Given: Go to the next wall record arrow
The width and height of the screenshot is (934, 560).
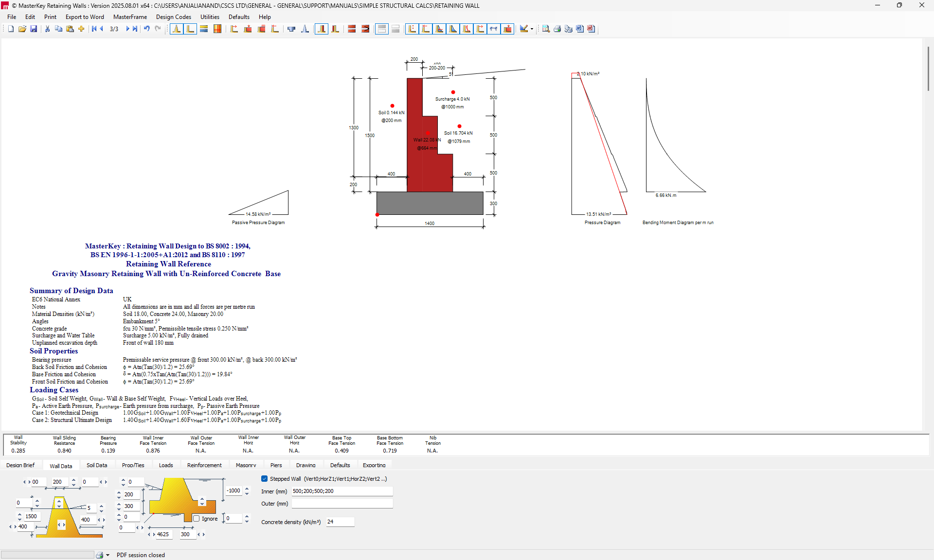Looking at the screenshot, I should [127, 29].
